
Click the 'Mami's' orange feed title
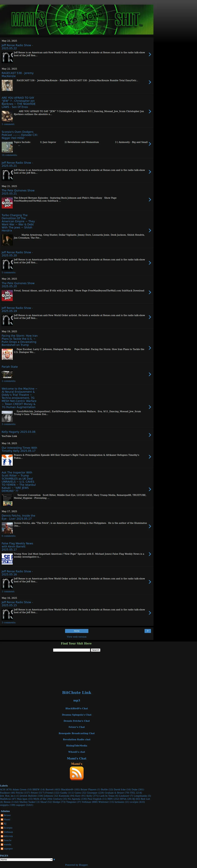(x=77, y=764)
